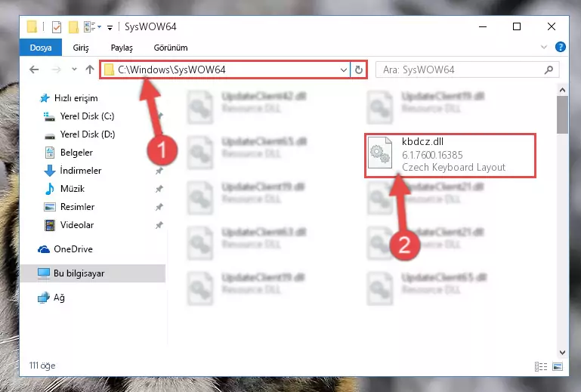Click the folder icon in the address bar
Viewport: 581px width, 392px height.
coord(109,69)
